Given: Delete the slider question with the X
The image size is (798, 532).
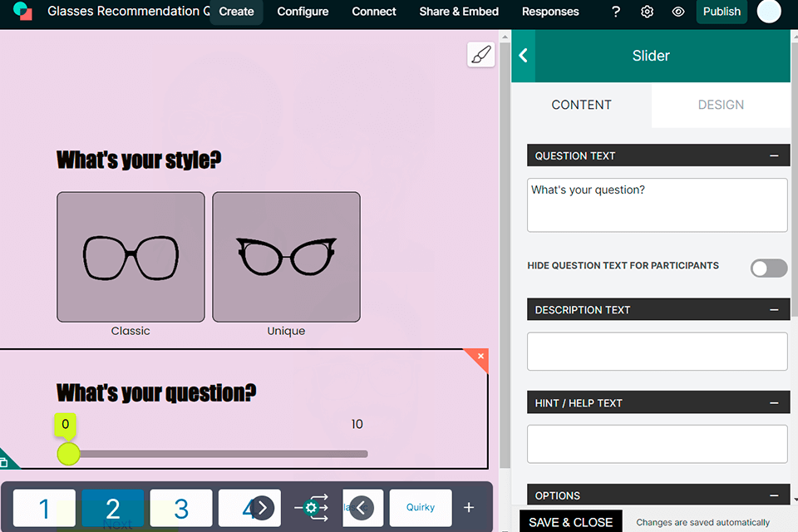Looking at the screenshot, I should [480, 356].
